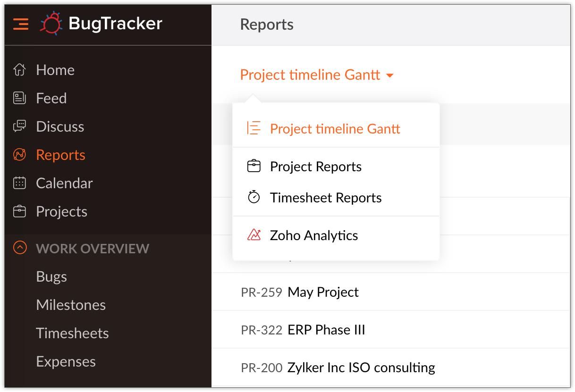Click the Timesheet Reports stopwatch icon
The image size is (575, 392).
coord(254,197)
